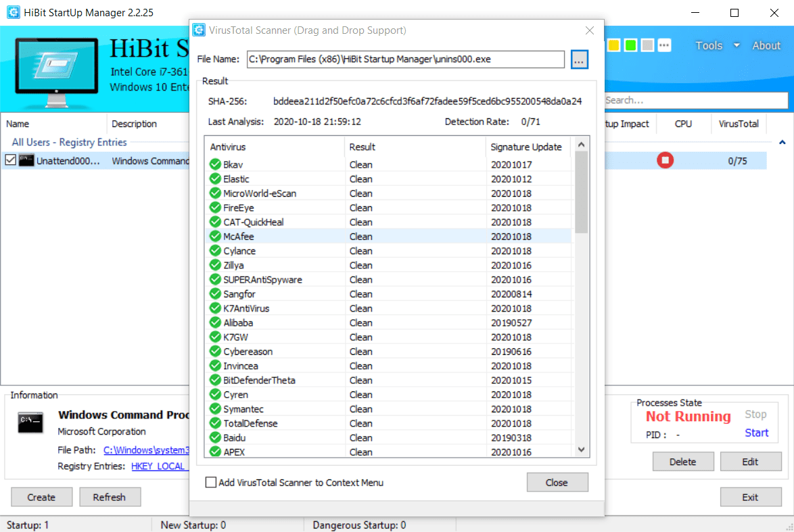Sort main list by Name column
The image size is (794, 532).
53,124
